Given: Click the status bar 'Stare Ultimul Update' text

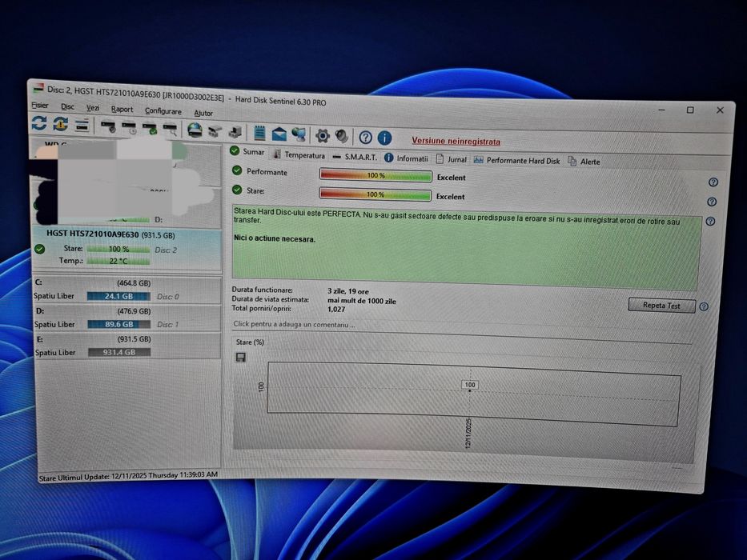Looking at the screenshot, I should click(128, 476).
